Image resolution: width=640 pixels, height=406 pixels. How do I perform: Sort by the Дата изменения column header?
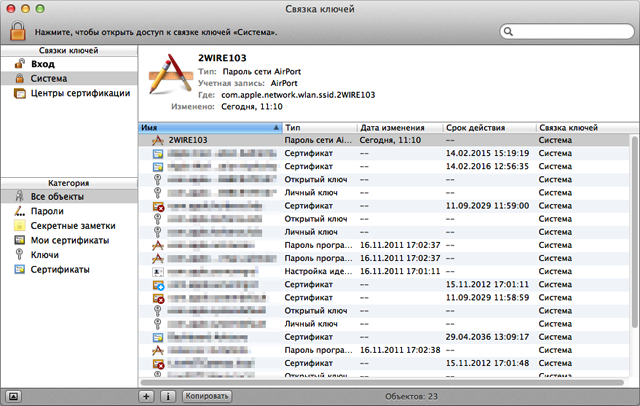click(397, 128)
